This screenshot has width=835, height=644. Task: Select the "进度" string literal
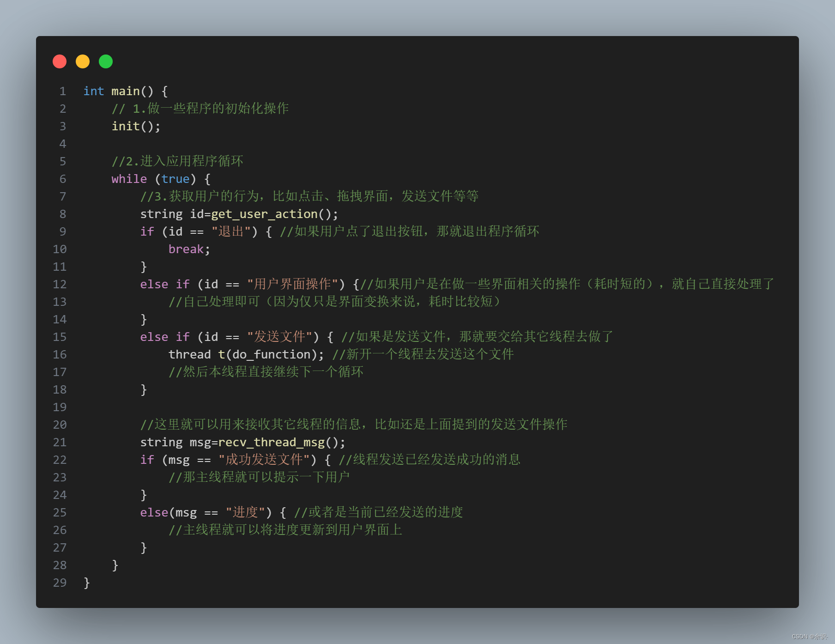[245, 512]
